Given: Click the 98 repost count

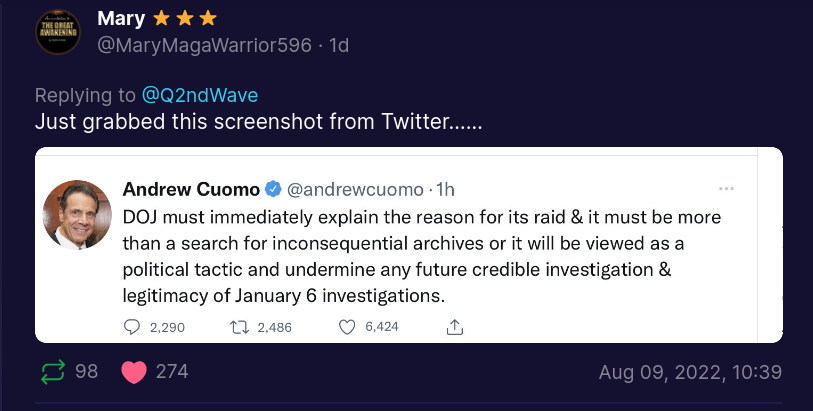Looking at the screenshot, I should [87, 372].
